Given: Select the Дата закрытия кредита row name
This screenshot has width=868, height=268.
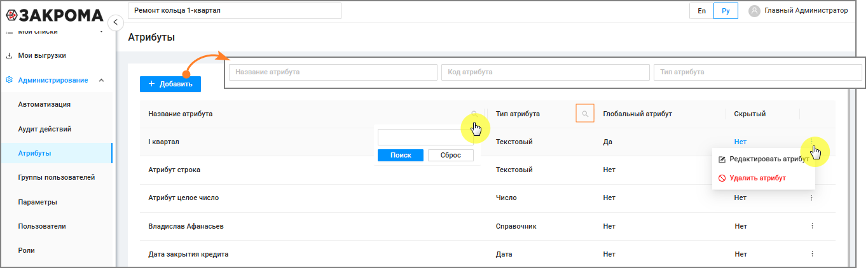Looking at the screenshot, I should [x=188, y=254].
